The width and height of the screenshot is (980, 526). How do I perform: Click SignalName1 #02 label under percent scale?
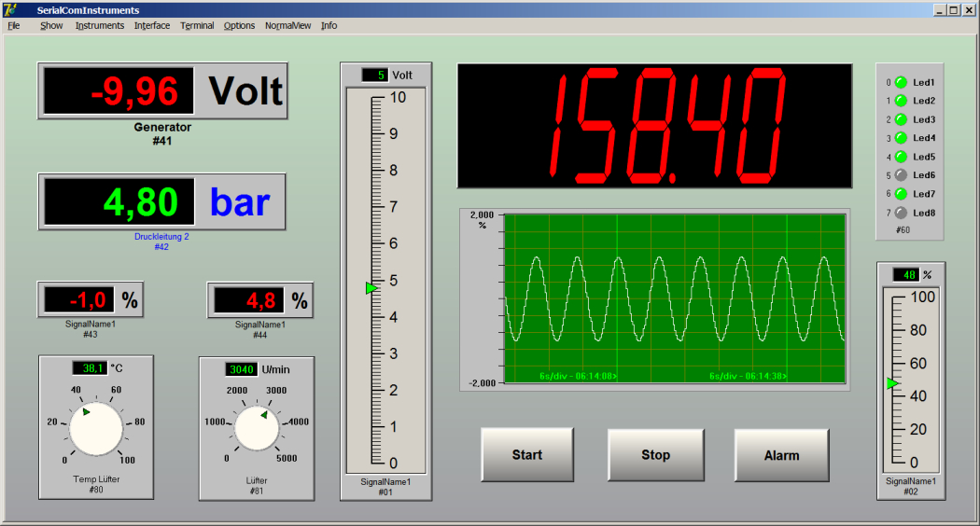point(911,486)
